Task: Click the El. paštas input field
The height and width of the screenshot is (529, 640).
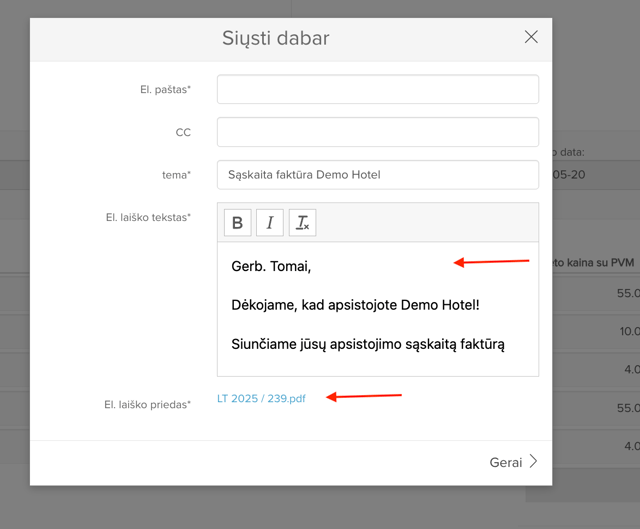Action: click(x=378, y=89)
